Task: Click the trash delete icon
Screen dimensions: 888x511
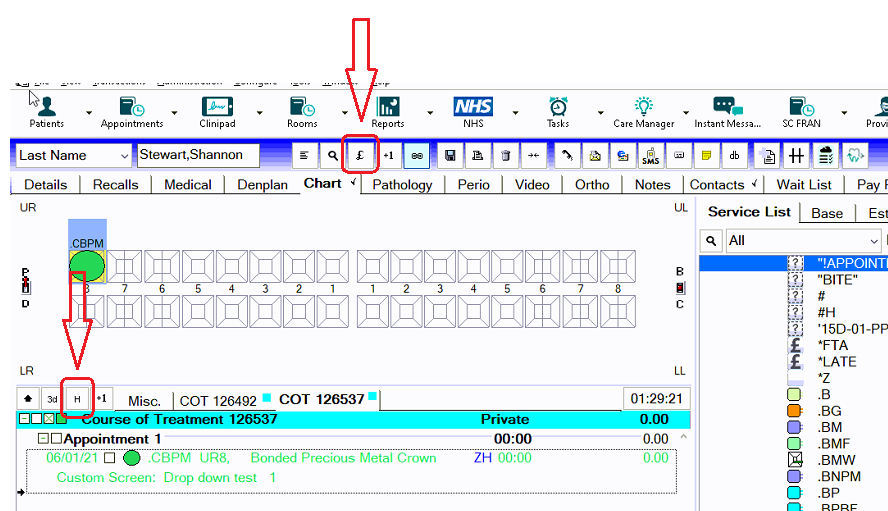Action: pyautogui.click(x=506, y=156)
